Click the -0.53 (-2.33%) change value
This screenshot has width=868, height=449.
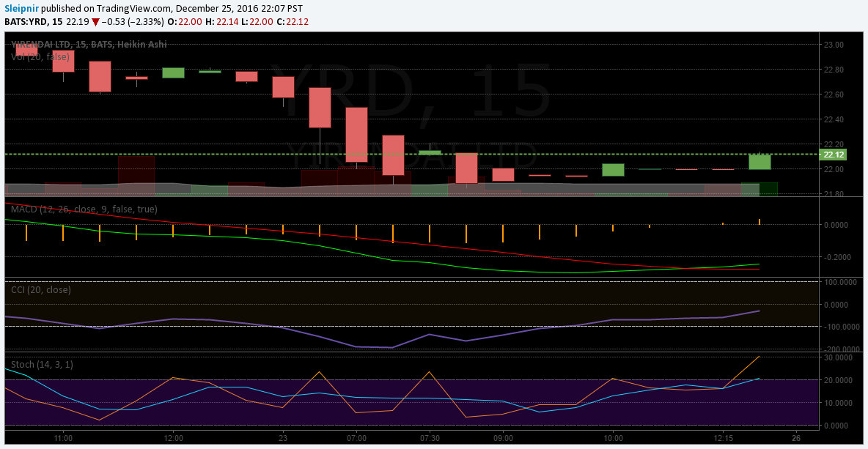[x=133, y=22]
